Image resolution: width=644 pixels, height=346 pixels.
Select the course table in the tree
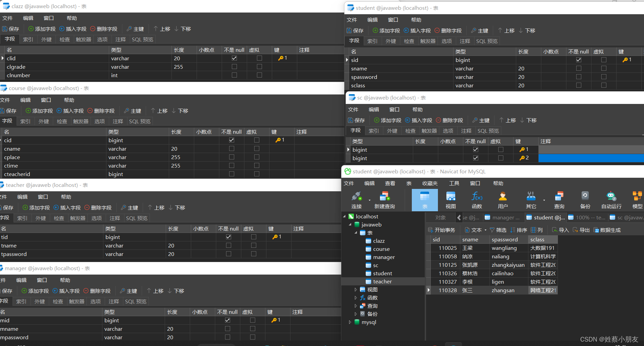coord(381,249)
